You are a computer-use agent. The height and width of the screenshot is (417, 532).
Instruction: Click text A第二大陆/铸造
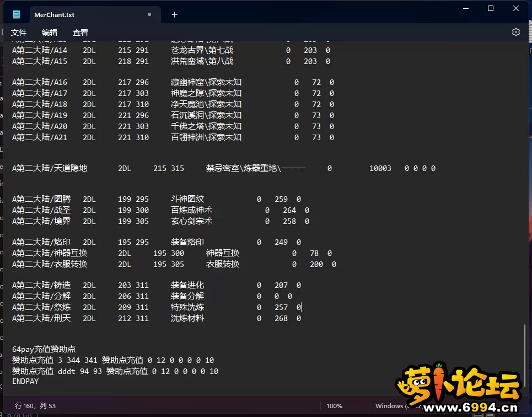(41, 285)
